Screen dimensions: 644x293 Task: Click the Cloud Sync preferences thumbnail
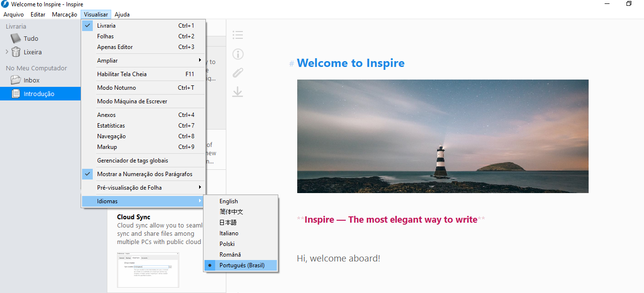tap(148, 270)
